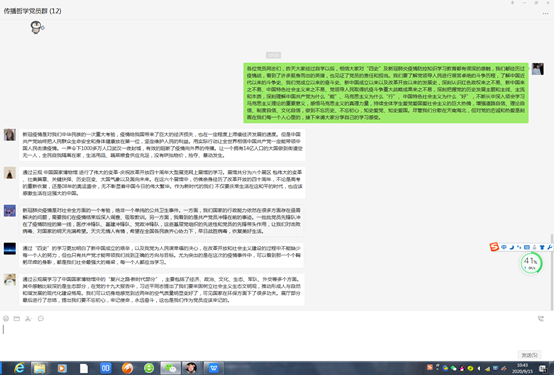Toggle Sogou moon full/half-width mode
The width and height of the screenshot is (554, 375).
tap(511, 247)
